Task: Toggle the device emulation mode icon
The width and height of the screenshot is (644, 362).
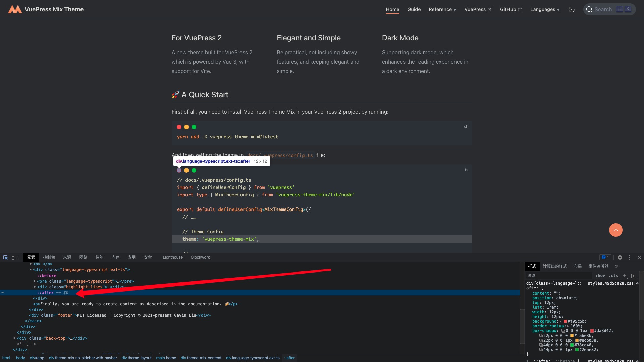Action: pyautogui.click(x=14, y=257)
